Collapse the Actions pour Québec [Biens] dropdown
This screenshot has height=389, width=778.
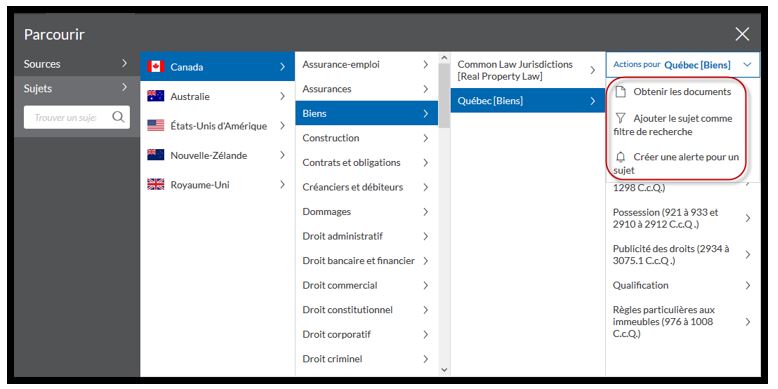coord(747,65)
